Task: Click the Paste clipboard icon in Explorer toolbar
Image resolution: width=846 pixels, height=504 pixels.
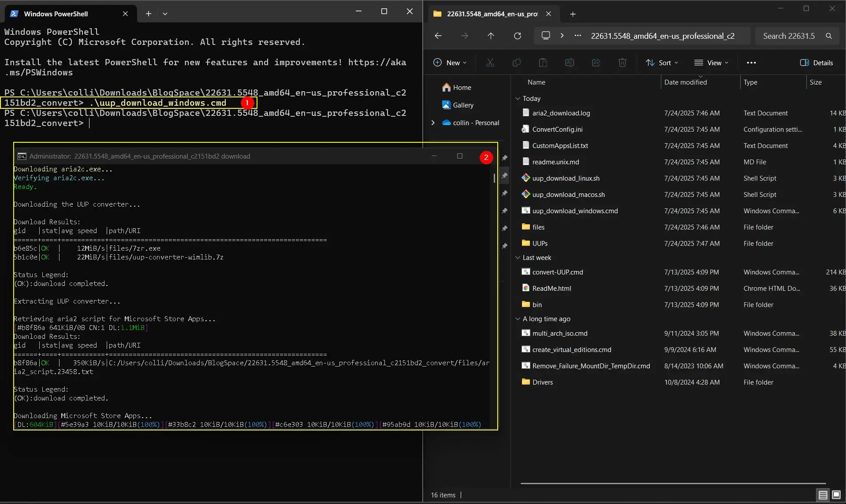Action: (543, 63)
